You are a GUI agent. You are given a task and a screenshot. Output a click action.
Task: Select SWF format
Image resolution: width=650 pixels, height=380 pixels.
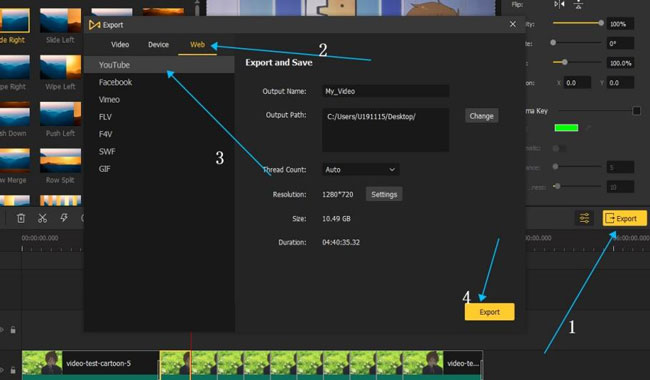tap(159, 152)
